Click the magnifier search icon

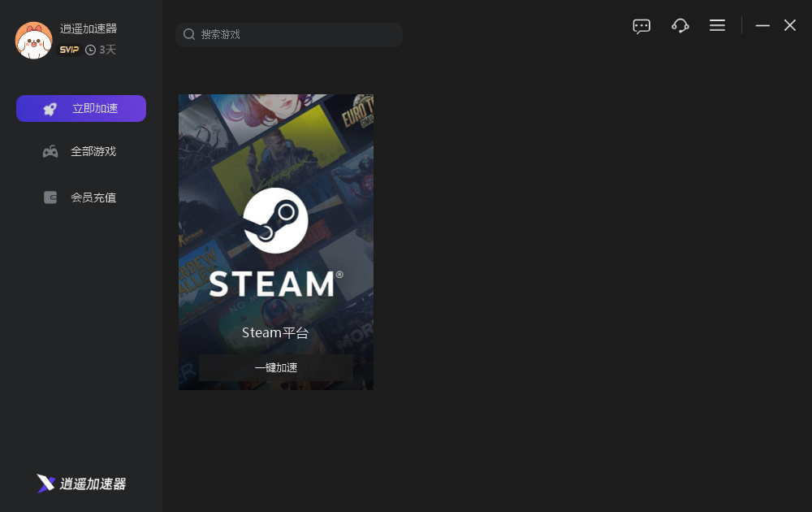pos(189,34)
